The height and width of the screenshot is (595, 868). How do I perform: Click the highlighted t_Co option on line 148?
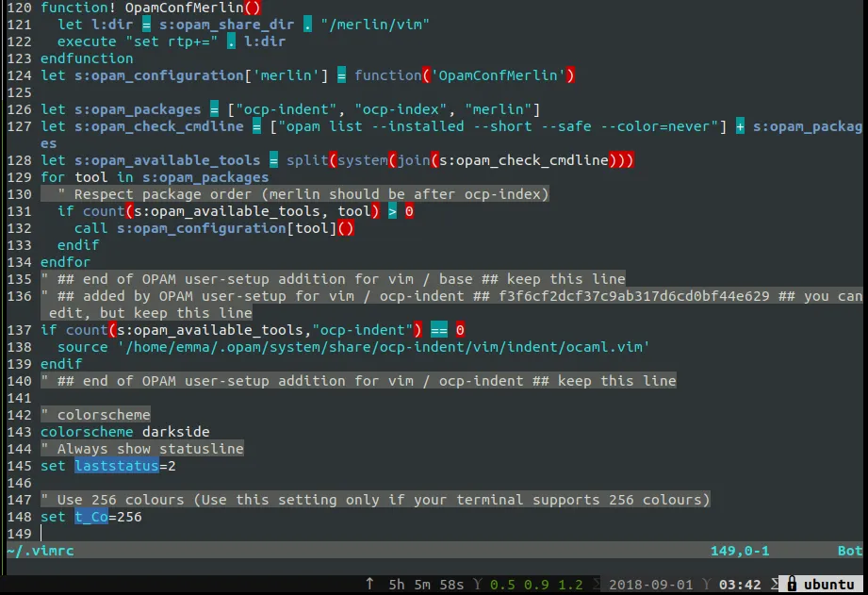91,517
